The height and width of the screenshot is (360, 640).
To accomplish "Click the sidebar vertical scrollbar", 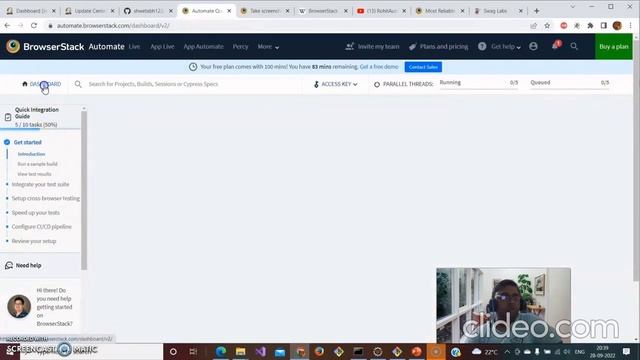I will click(84, 190).
